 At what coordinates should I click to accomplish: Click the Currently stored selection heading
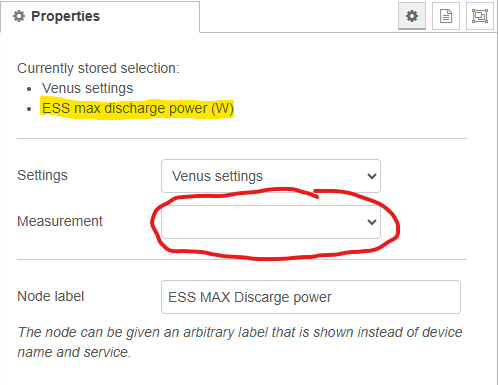point(98,68)
